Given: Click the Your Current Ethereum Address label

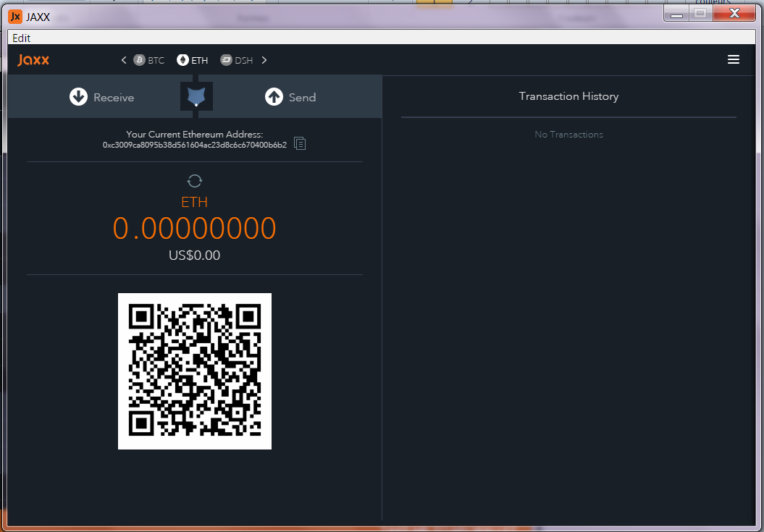Looking at the screenshot, I should pos(194,134).
